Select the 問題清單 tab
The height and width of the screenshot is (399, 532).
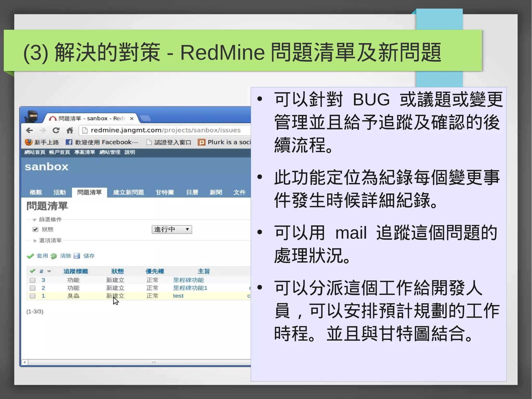click(89, 192)
